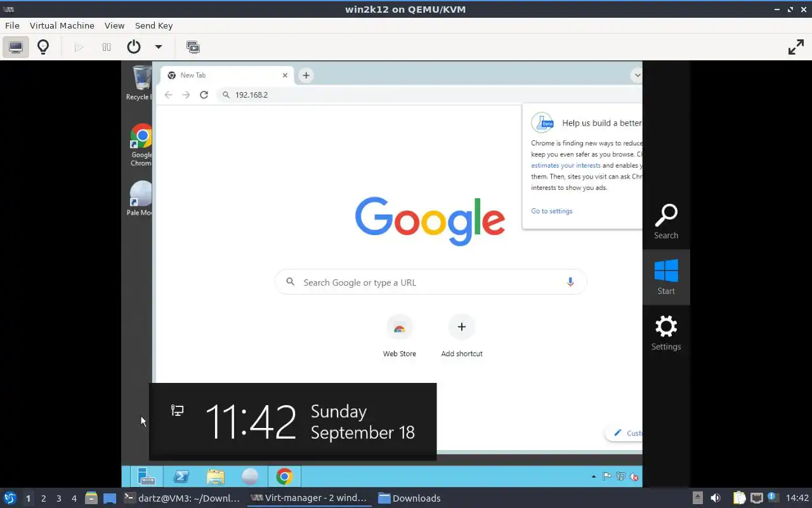Screen dimensions: 812x508
Task: Click muted volume icon in Windows tray
Action: pos(634,476)
